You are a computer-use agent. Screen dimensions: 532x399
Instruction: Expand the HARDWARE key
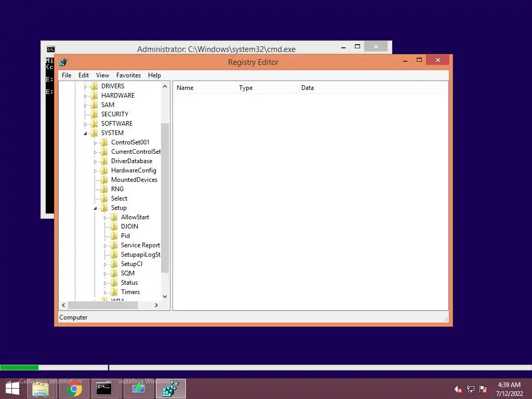click(86, 96)
